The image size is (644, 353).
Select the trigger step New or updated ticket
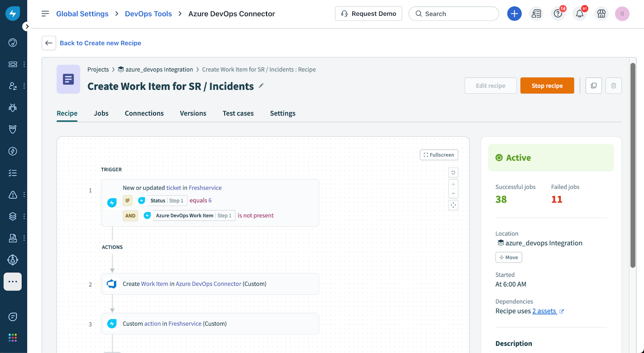coord(210,203)
